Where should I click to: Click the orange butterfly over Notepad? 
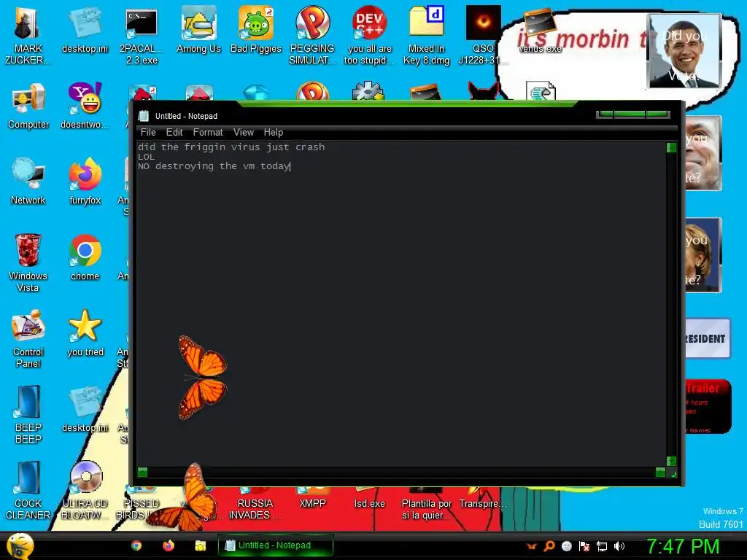pyautogui.click(x=202, y=377)
